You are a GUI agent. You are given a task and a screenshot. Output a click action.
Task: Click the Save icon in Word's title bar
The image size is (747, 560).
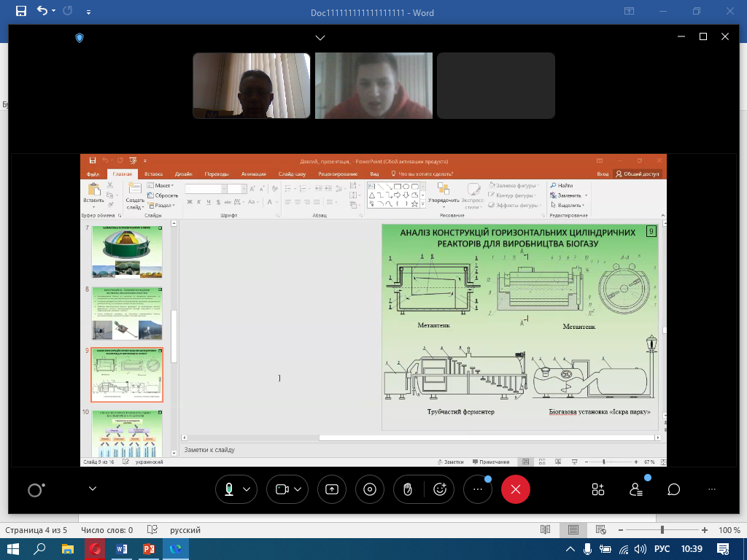click(x=21, y=11)
